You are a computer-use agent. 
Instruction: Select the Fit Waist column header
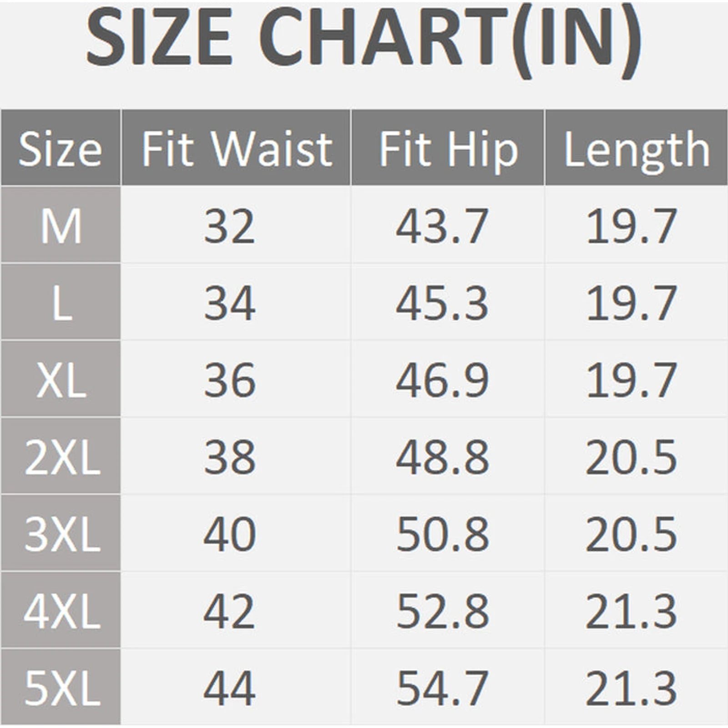point(237,149)
